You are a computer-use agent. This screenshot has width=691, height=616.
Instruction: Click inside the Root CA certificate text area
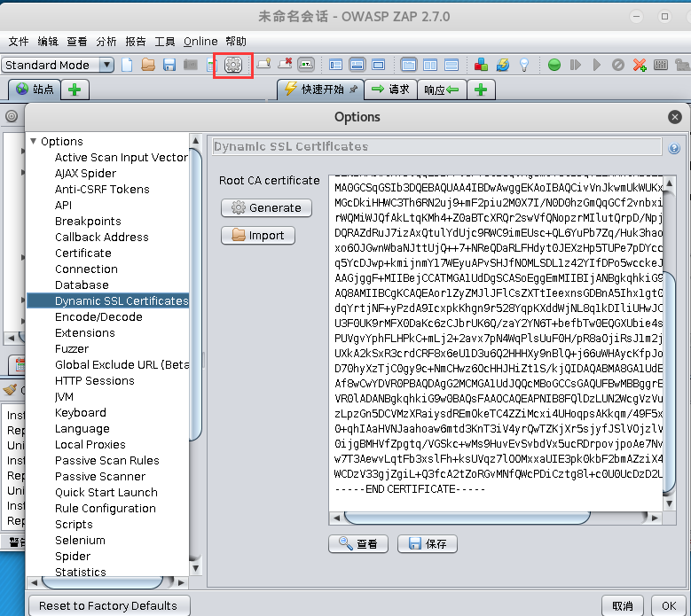click(x=495, y=343)
